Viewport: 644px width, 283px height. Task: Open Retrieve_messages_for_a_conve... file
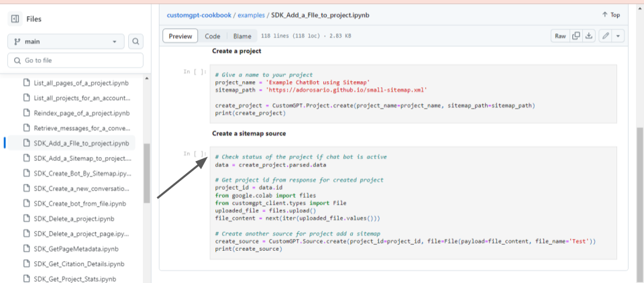pos(82,128)
